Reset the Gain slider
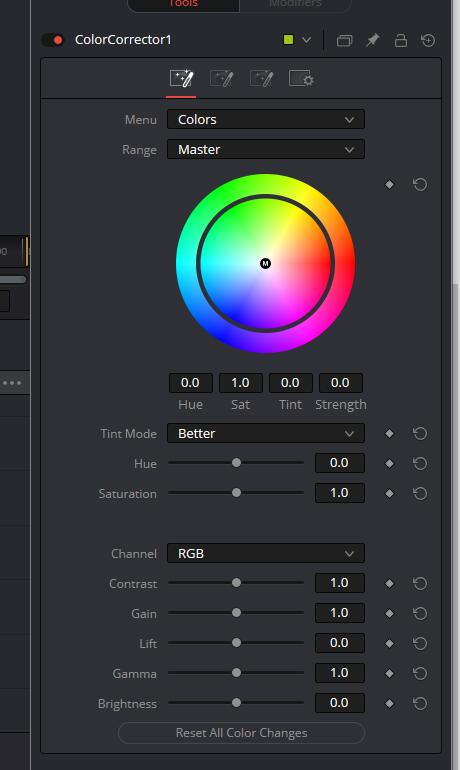This screenshot has width=460, height=770. click(420, 613)
